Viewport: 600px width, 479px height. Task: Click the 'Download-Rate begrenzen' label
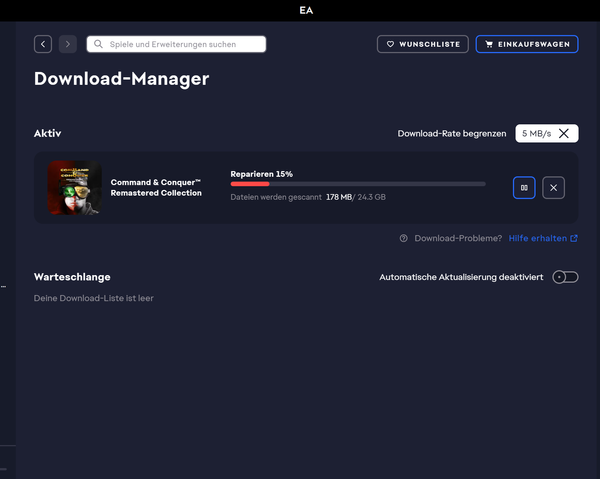click(452, 134)
